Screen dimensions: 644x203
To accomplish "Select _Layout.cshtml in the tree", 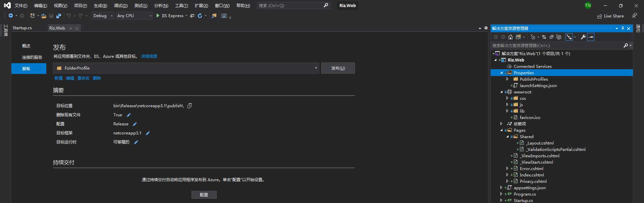I will (x=540, y=143).
